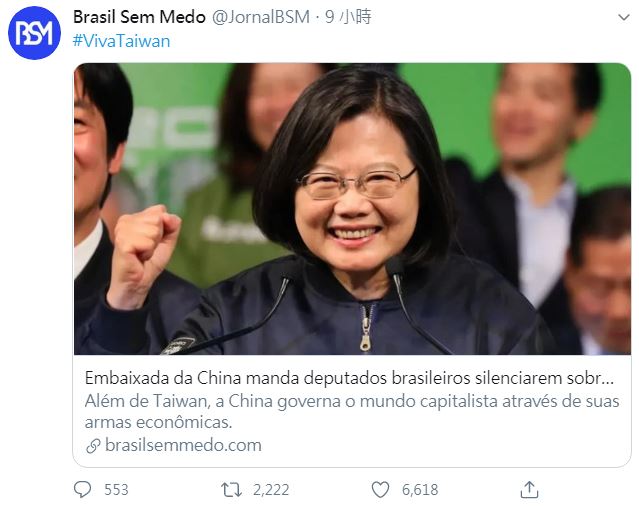
Task: Open the article preview image
Action: pyautogui.click(x=352, y=209)
